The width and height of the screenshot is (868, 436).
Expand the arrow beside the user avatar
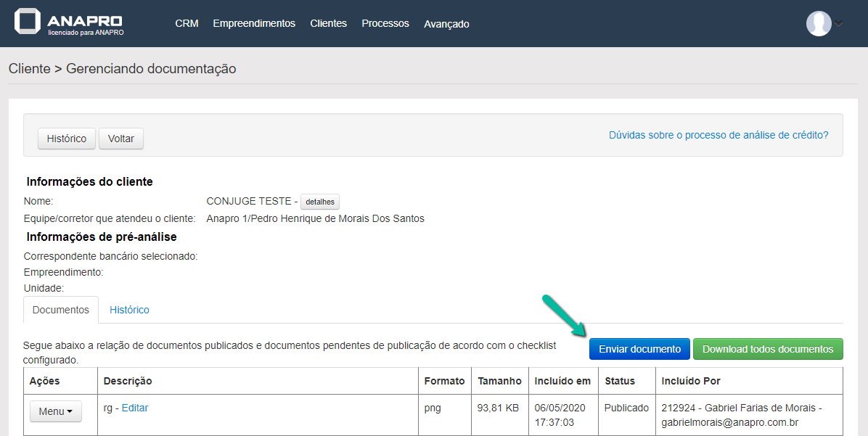[839, 23]
